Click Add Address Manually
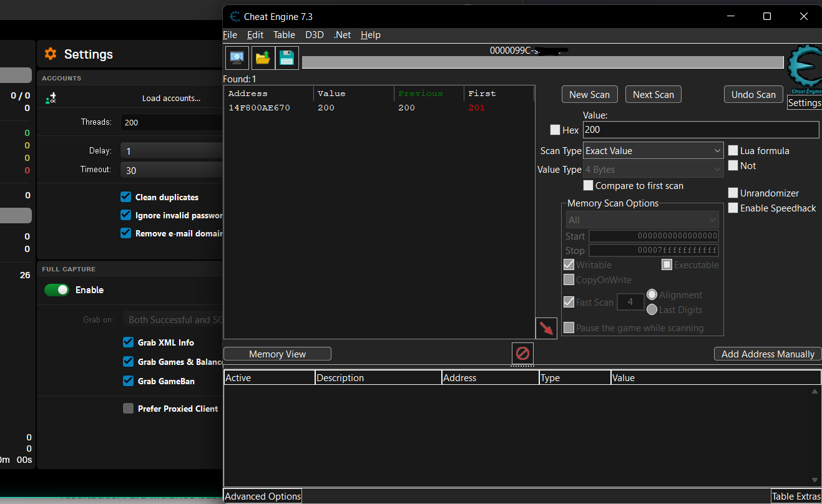 (x=768, y=354)
